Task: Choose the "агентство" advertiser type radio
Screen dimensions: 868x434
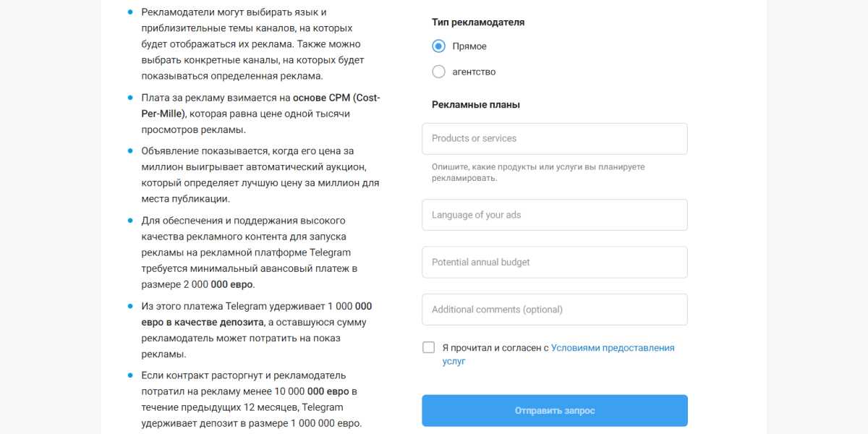Action: [x=438, y=72]
